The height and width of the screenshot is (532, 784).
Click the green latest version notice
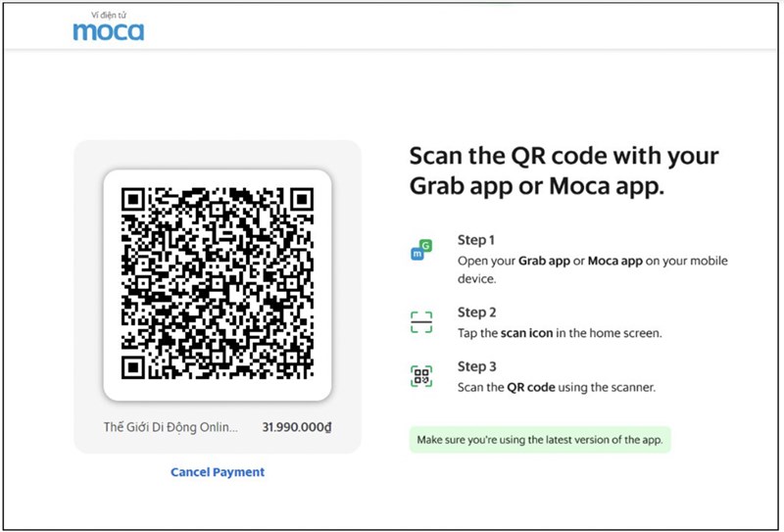540,440
